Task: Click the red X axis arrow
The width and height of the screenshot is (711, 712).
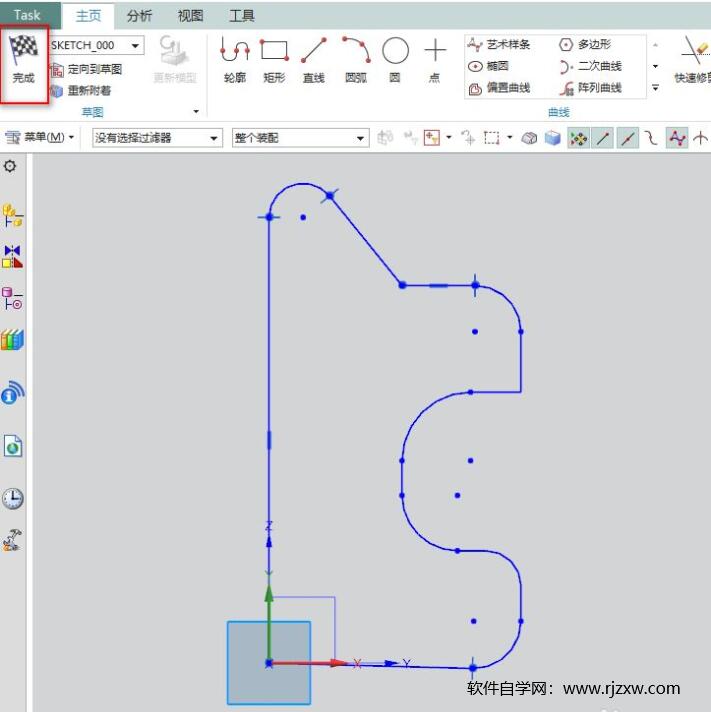Action: point(309,663)
